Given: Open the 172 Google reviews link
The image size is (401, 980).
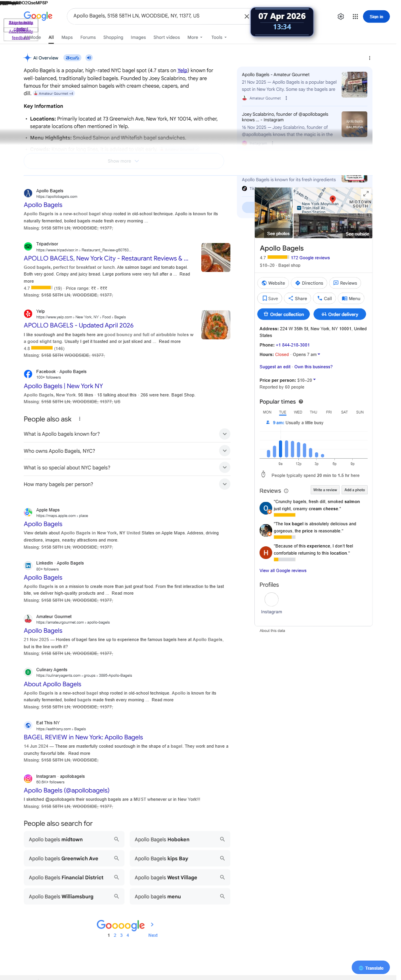Looking at the screenshot, I should click(310, 258).
